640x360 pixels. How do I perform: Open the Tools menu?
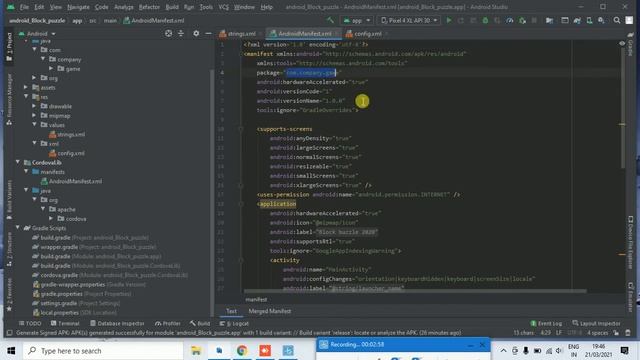click(x=206, y=7)
